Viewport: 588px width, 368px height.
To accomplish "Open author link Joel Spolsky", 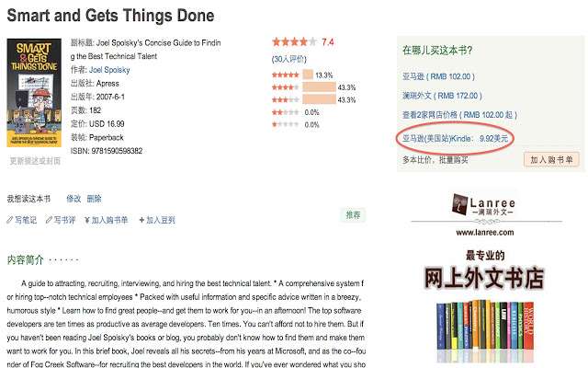I will [109, 70].
